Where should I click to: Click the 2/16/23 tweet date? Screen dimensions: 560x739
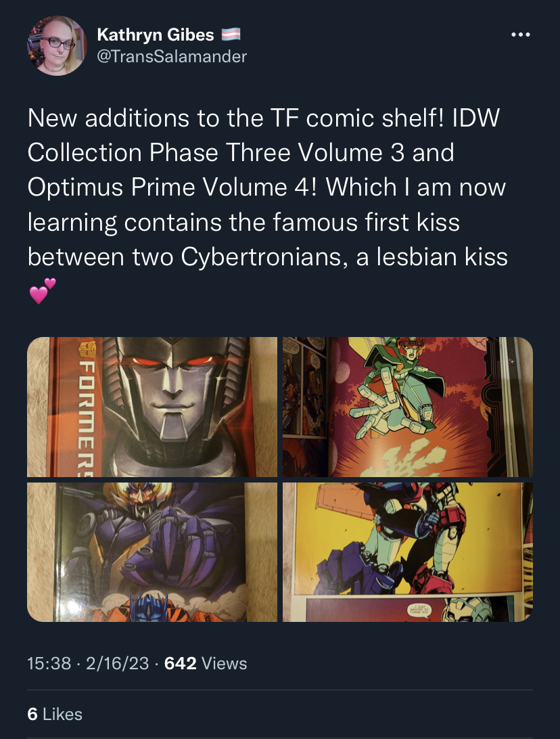(x=117, y=664)
